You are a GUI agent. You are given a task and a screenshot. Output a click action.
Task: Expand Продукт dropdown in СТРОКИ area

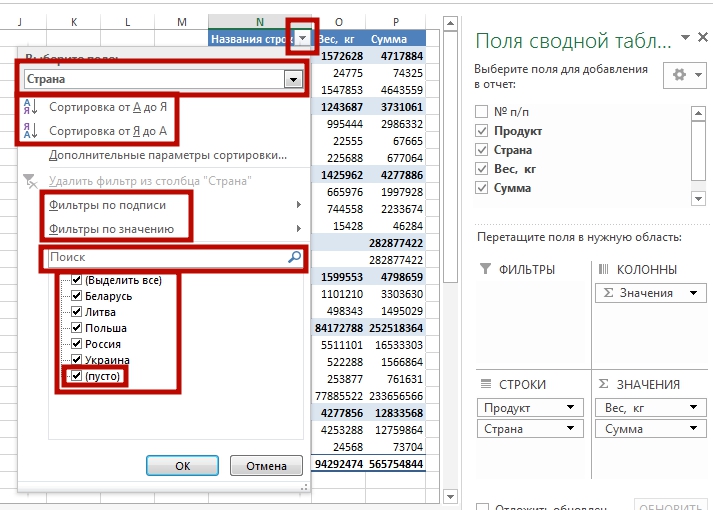point(571,407)
